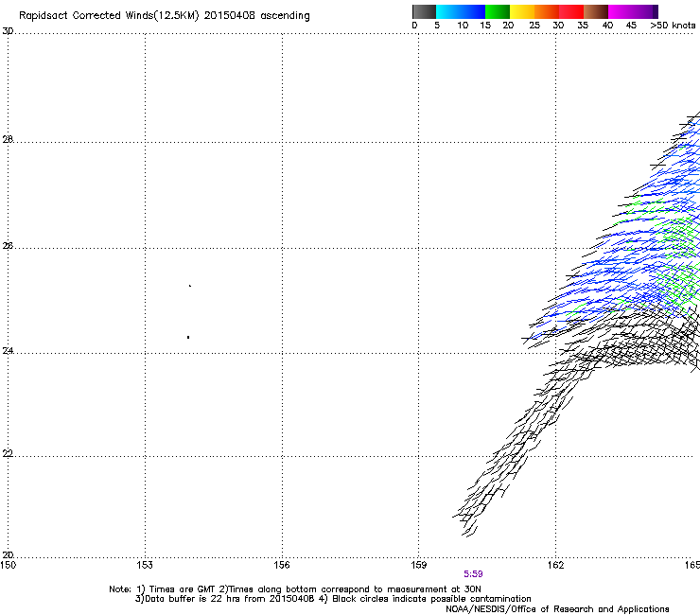This screenshot has height=615, width=700.
Task: Click the '>50 knots' legend label
Action: point(673,26)
